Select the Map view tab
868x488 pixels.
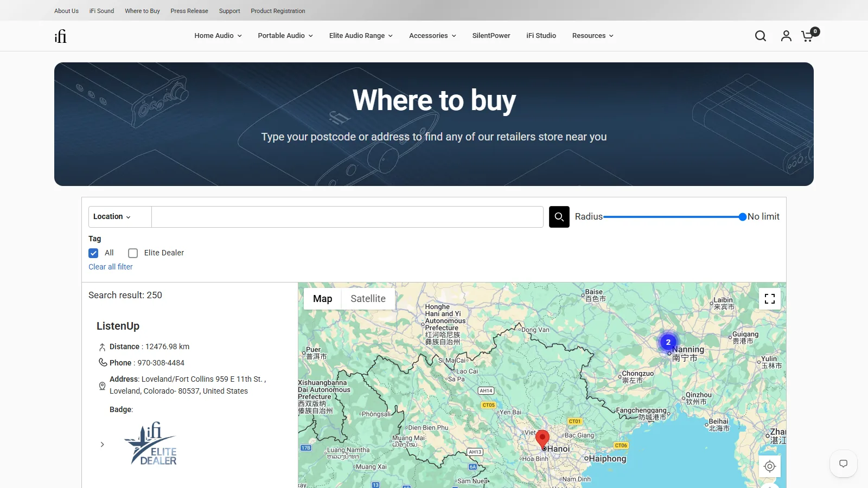pos(322,299)
